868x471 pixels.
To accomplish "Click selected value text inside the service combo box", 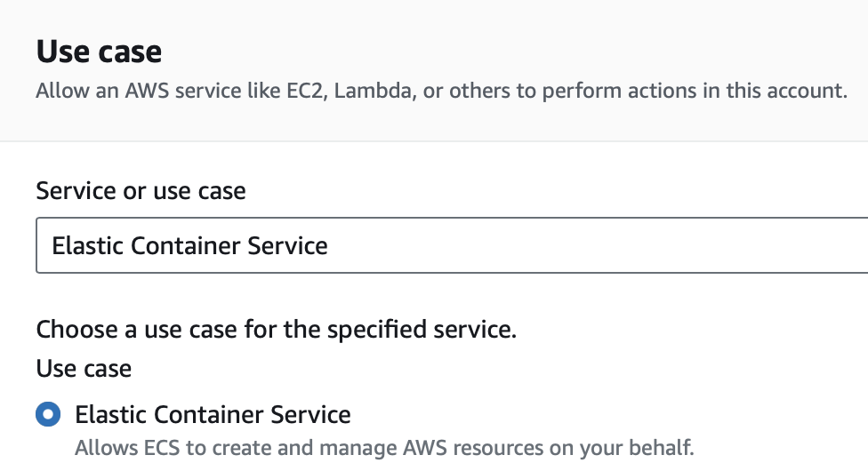I will tap(189, 245).
